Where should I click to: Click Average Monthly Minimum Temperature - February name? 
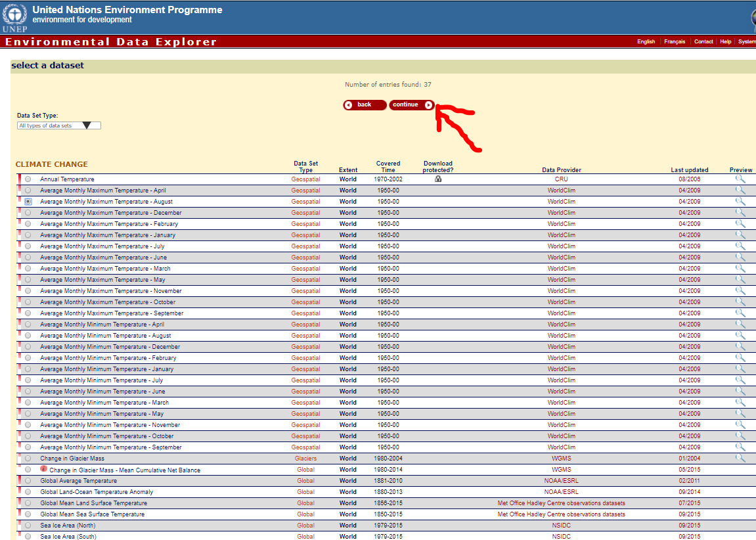pyautogui.click(x=108, y=358)
